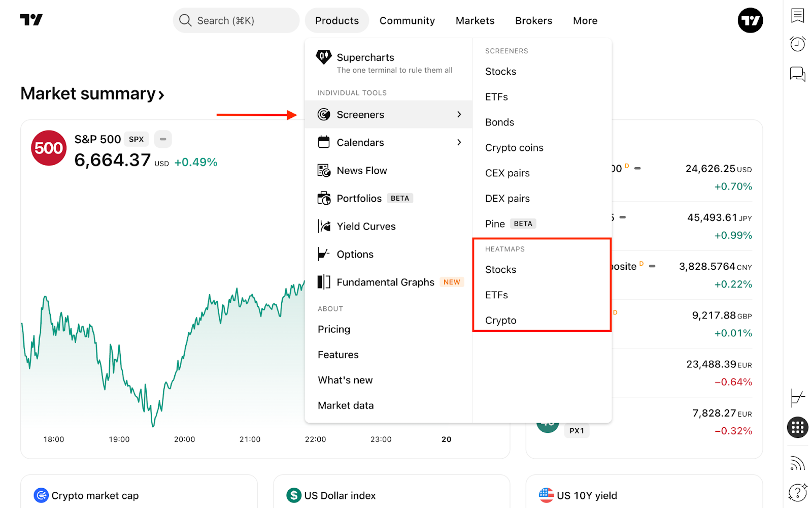The image size is (812, 508).
Task: Open the Chats icon in right sidebar
Action: [x=798, y=74]
